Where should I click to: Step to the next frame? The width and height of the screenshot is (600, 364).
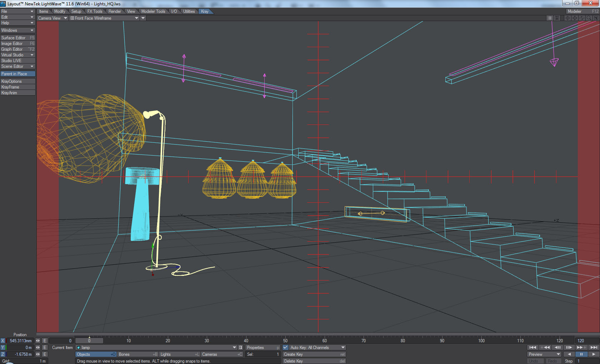pyautogui.click(x=569, y=348)
